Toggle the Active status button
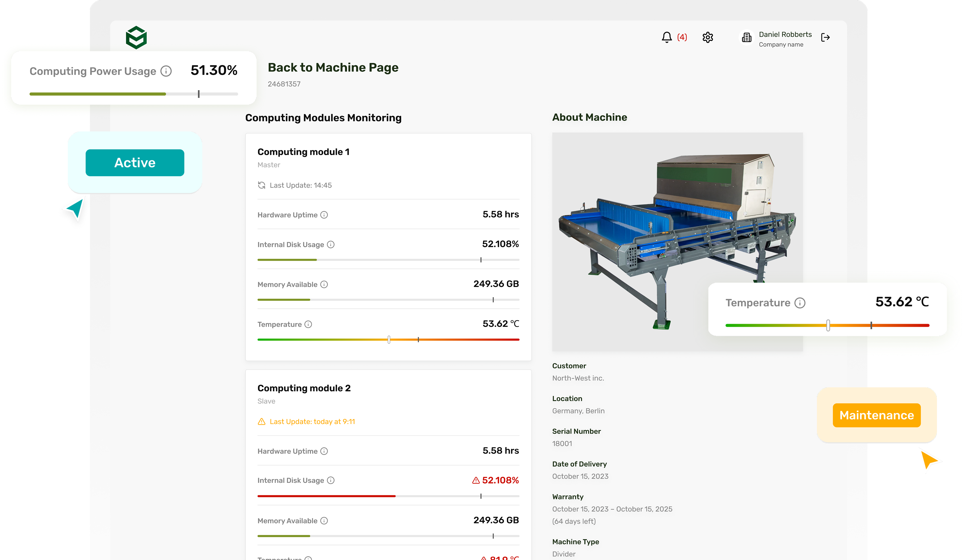 135,162
